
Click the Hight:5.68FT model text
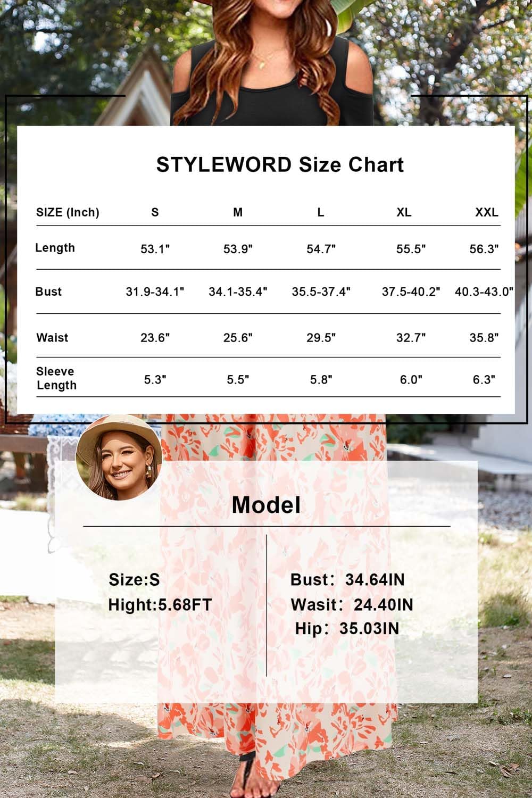click(x=160, y=605)
